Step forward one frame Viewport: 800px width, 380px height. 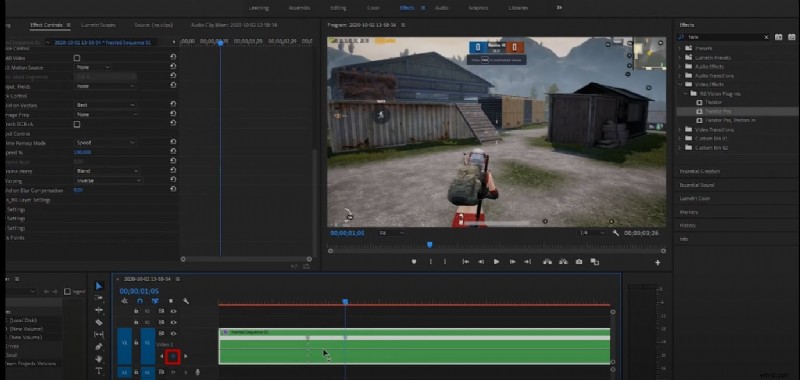[512, 262]
